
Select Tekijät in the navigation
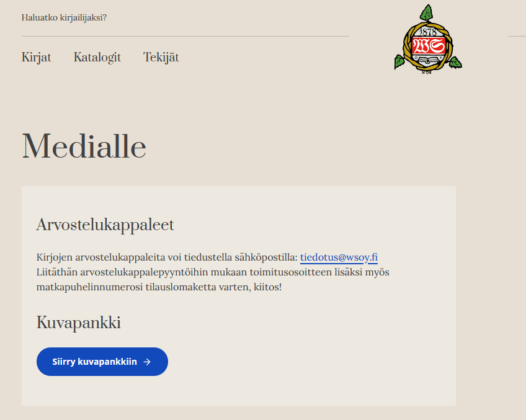[161, 57]
